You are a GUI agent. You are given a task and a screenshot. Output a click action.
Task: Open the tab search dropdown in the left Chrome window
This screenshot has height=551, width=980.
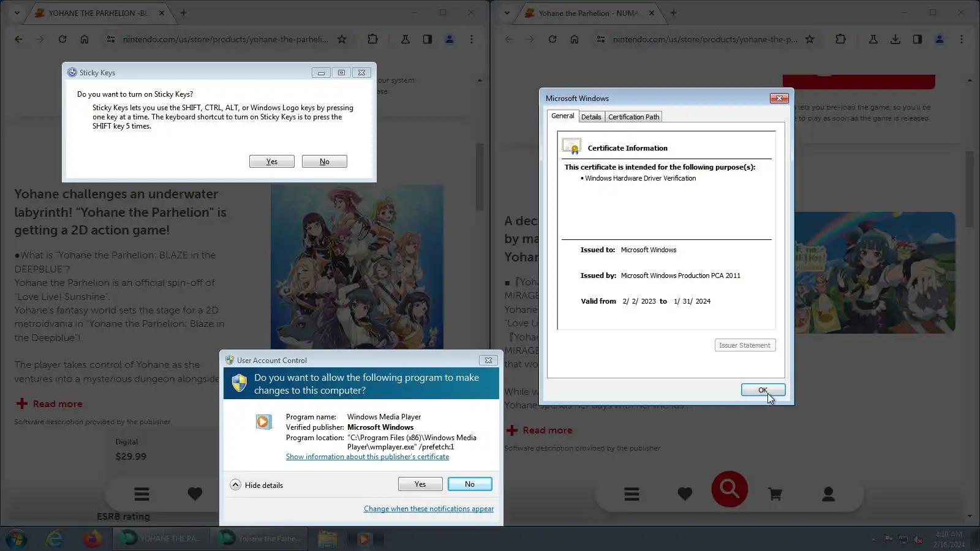tap(17, 13)
